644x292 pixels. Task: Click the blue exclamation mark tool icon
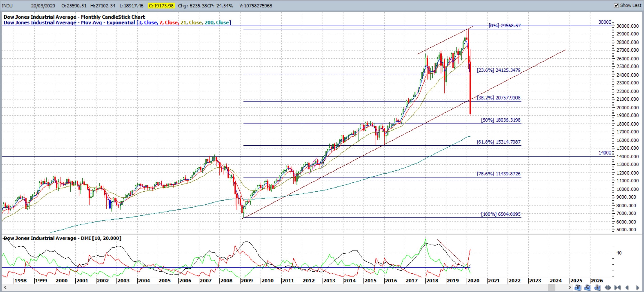pos(598,287)
